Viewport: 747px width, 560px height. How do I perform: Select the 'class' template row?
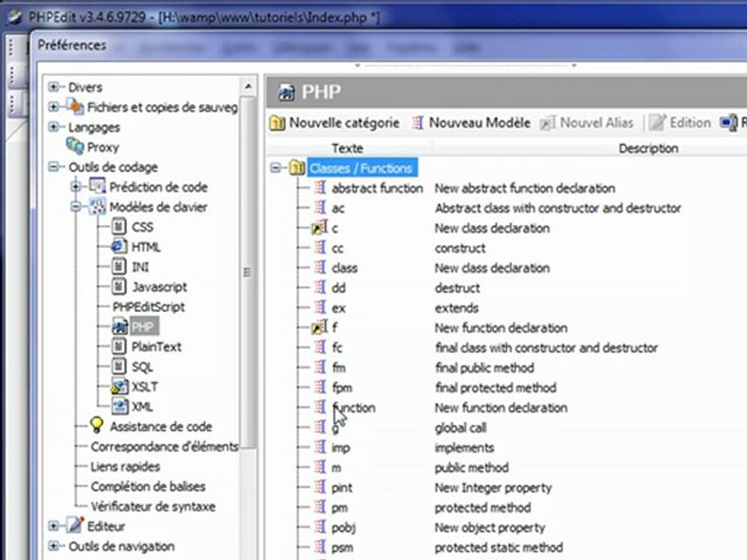tap(345, 268)
